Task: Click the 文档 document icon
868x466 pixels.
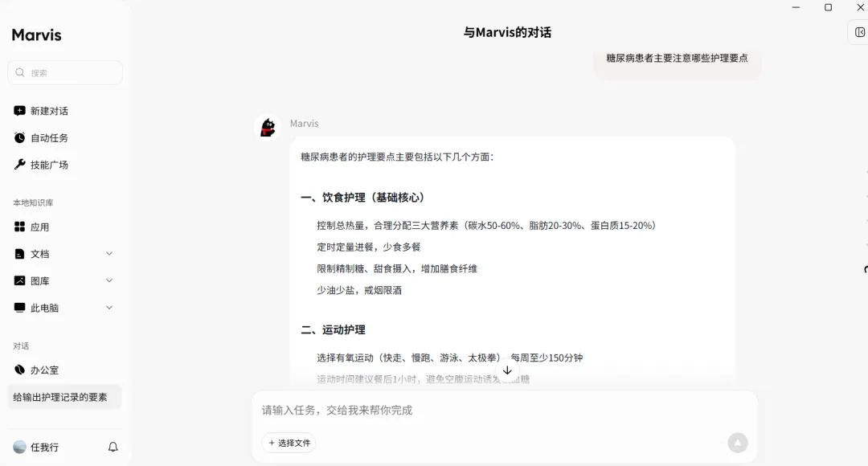Action: click(19, 254)
